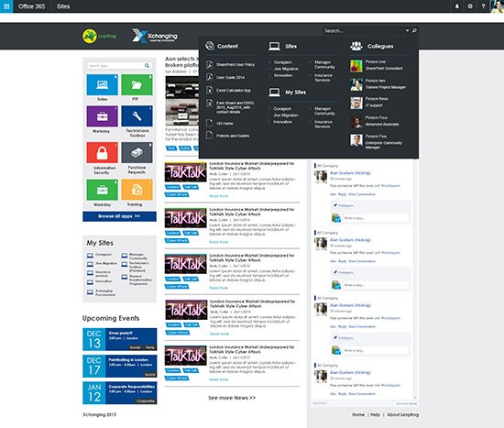Click the Aon selects news article thumbnail
This screenshot has width=504, height=428.
[x=182, y=101]
